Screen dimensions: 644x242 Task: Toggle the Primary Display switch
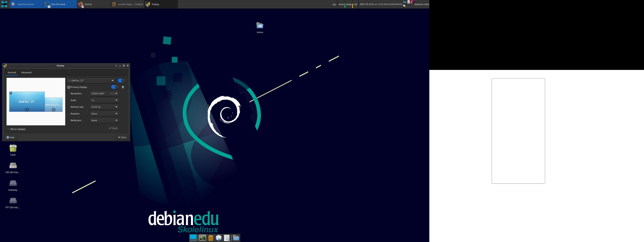(x=115, y=87)
